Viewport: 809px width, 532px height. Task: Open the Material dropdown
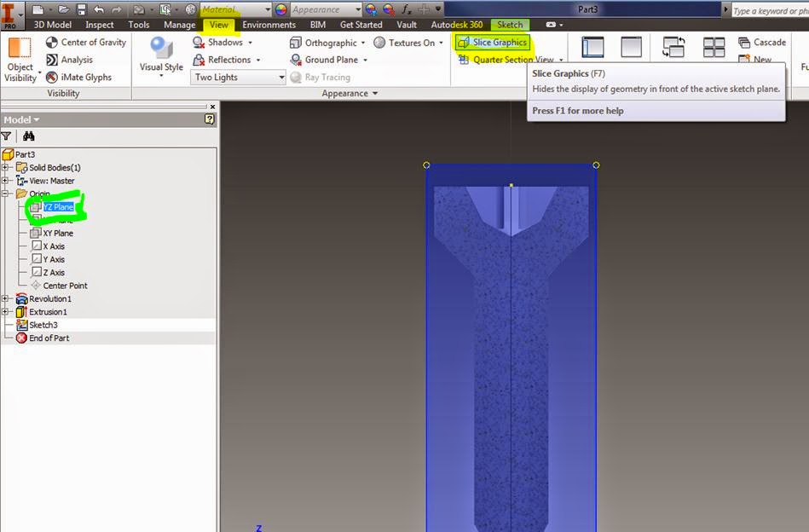pos(236,9)
